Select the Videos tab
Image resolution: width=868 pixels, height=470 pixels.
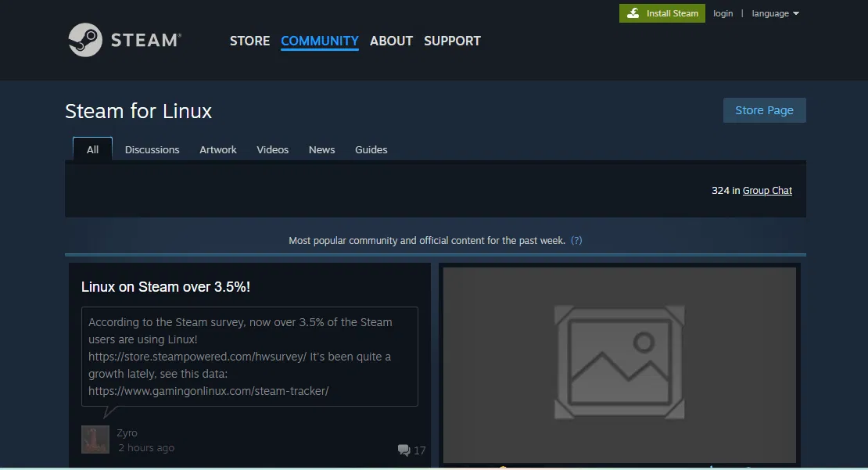click(x=272, y=149)
